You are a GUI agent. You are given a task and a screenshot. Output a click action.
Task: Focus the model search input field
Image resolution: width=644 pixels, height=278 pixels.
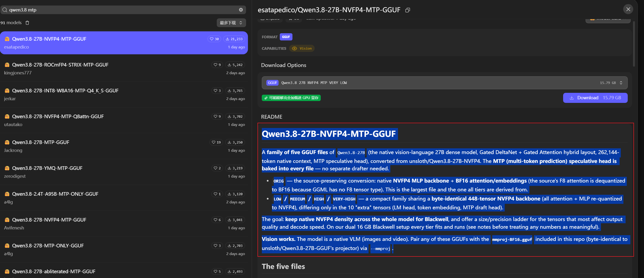(x=123, y=10)
